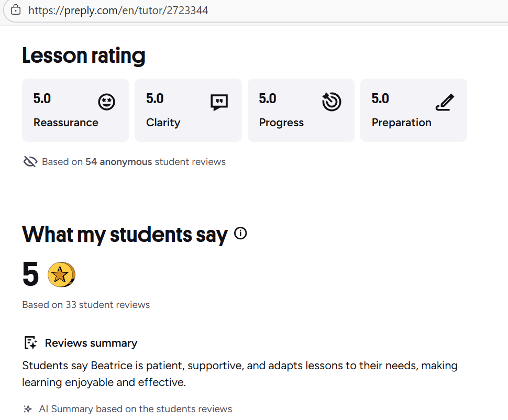
Task: Click the AI Summary sparkle icon
Action: (28, 409)
